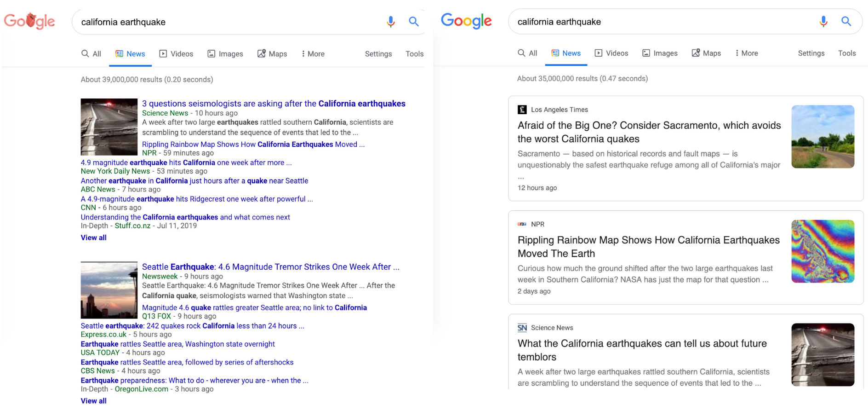Switch to Videos tab in left window
Screen dimensions: 868x411
point(176,54)
